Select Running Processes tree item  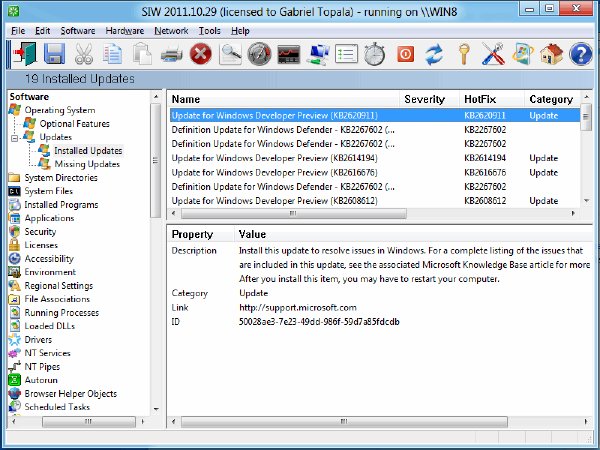pos(62,313)
